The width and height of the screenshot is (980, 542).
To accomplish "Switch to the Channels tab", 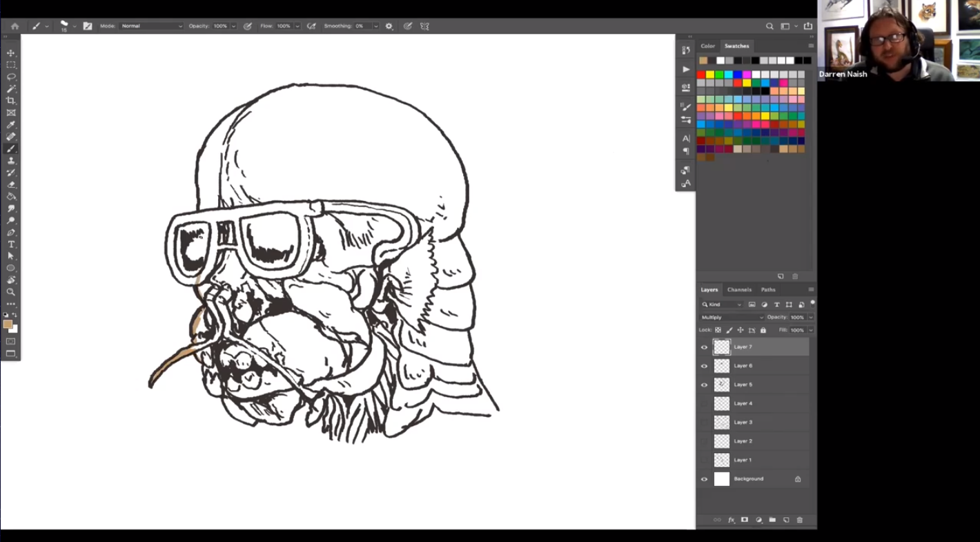I will (739, 290).
